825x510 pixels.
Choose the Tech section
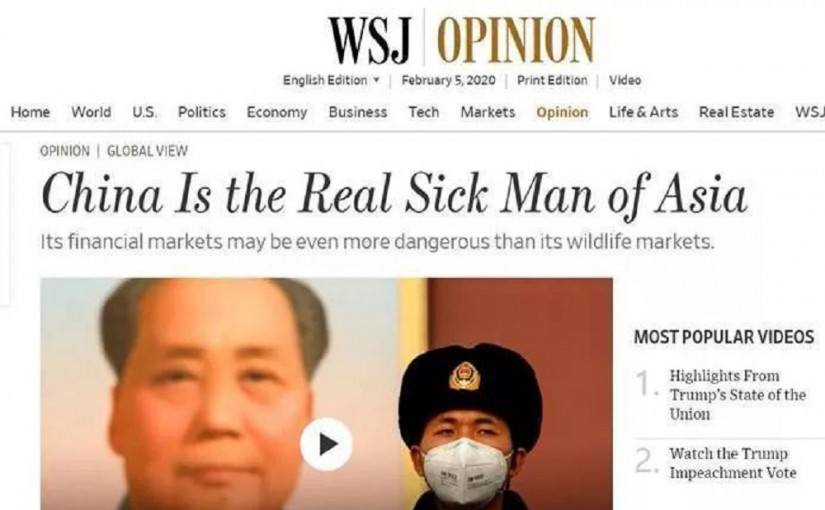coord(424,112)
